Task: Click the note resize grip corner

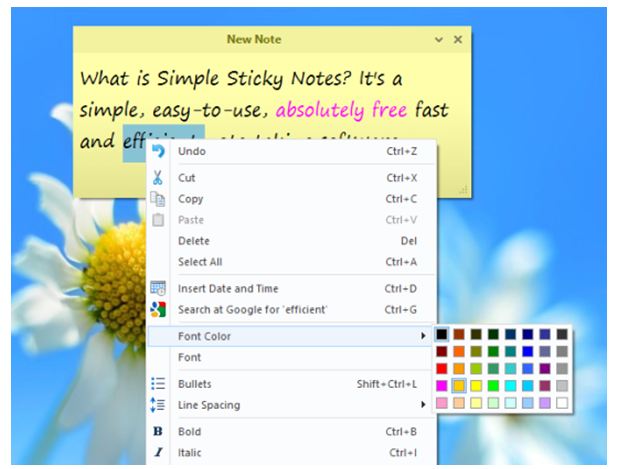Action: [x=463, y=190]
